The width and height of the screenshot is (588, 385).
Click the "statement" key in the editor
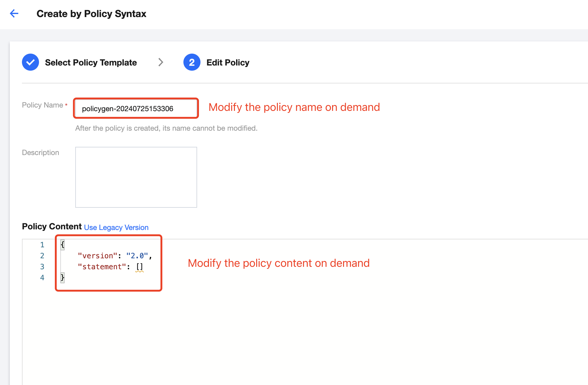pos(102,267)
